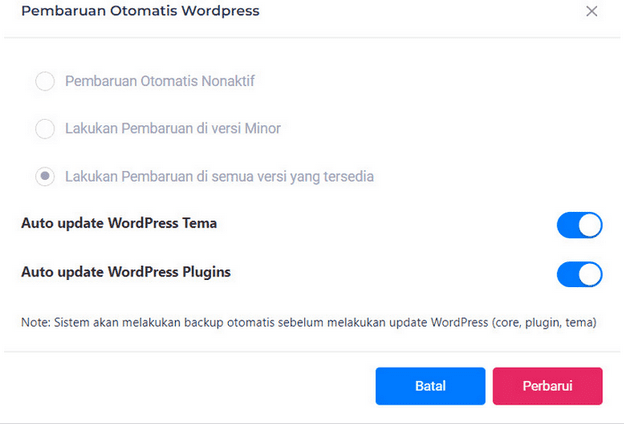This screenshot has height=425, width=624.
Task: Toggle Auto update WordPress Tema switch
Action: point(579,225)
